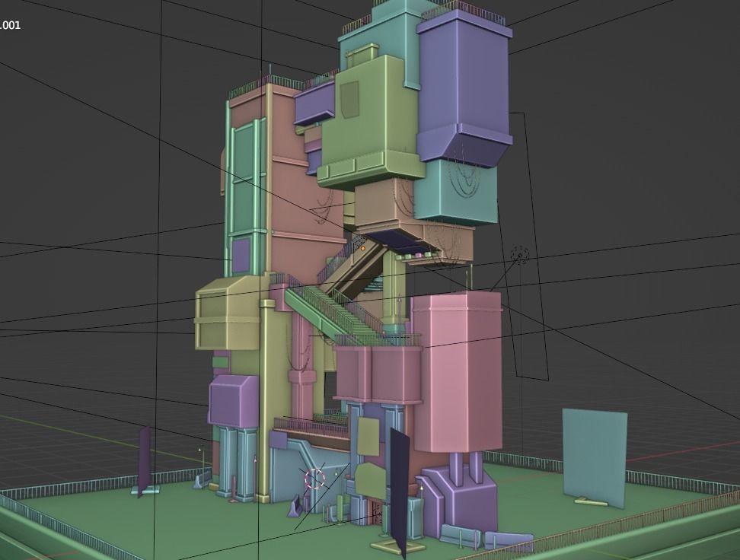Click the red-white 3D cursor circle

point(314,479)
